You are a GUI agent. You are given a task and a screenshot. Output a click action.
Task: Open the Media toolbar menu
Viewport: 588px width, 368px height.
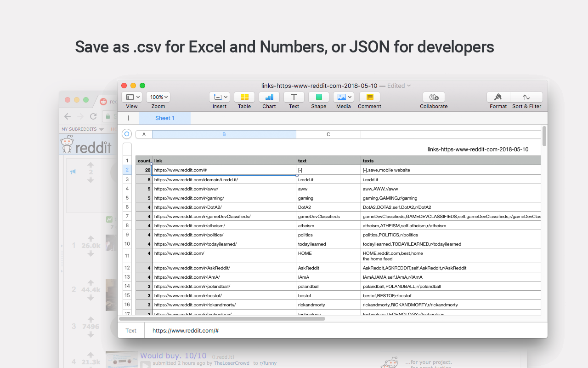(x=344, y=97)
